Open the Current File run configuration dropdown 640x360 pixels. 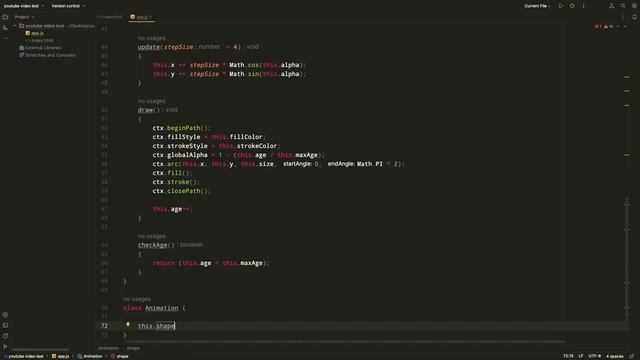[537, 6]
